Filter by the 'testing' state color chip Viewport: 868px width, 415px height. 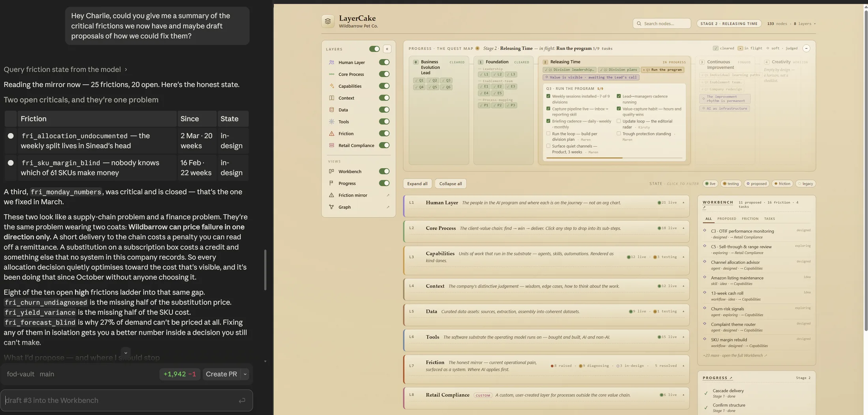730,184
